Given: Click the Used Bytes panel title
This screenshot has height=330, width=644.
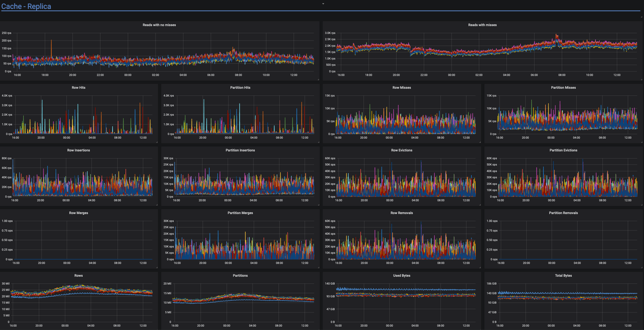Looking at the screenshot, I should [x=402, y=276].
